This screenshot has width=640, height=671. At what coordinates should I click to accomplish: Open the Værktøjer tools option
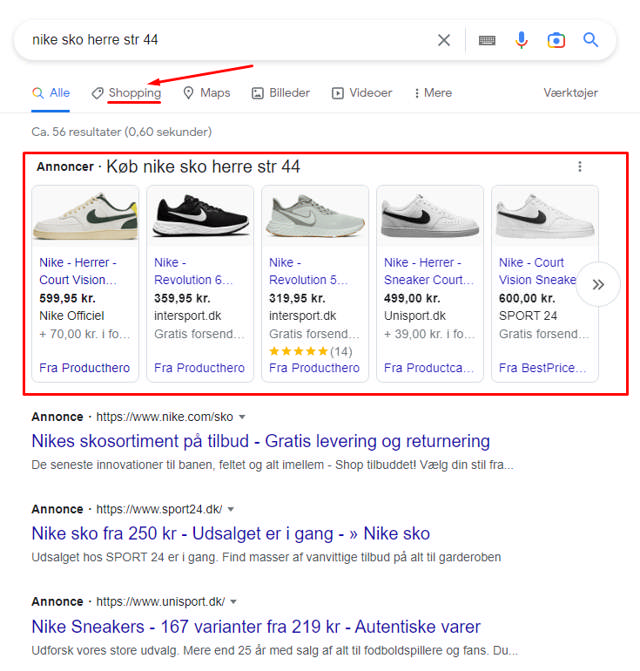[571, 93]
